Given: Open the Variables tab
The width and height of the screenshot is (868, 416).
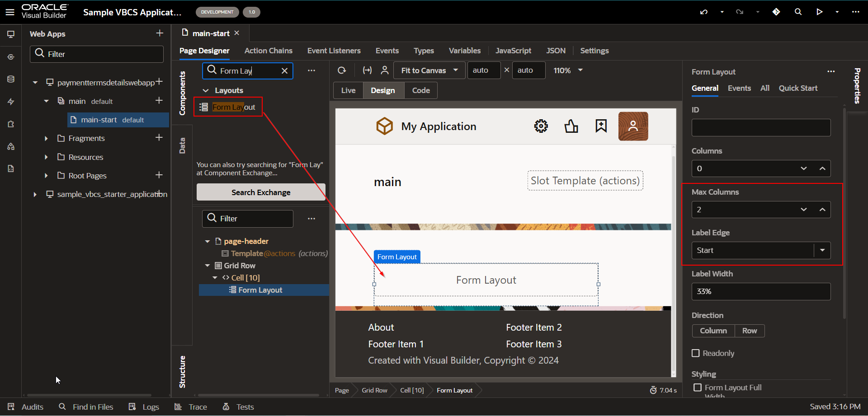Looking at the screenshot, I should coord(465,51).
